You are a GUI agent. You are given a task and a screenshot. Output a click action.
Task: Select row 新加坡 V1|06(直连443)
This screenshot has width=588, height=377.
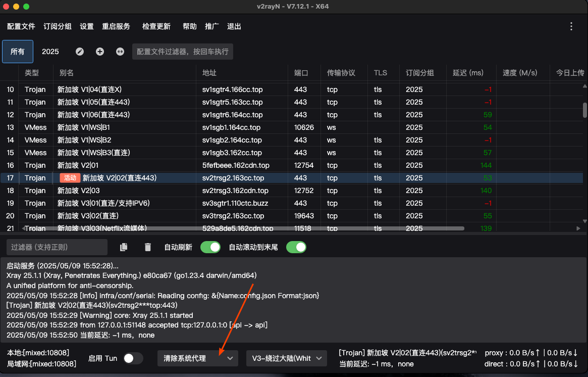[x=291, y=115]
